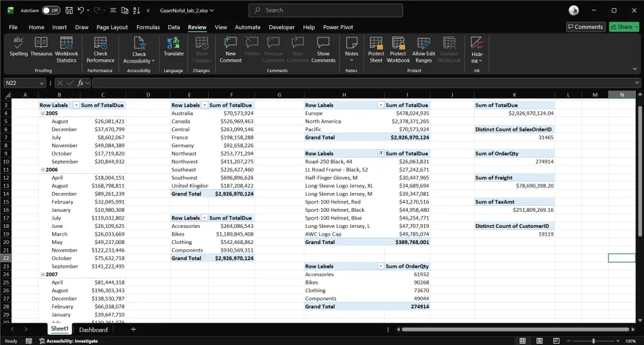
Task: Open Customize Quick Access Toolbar arrow
Action: [x=148, y=11]
